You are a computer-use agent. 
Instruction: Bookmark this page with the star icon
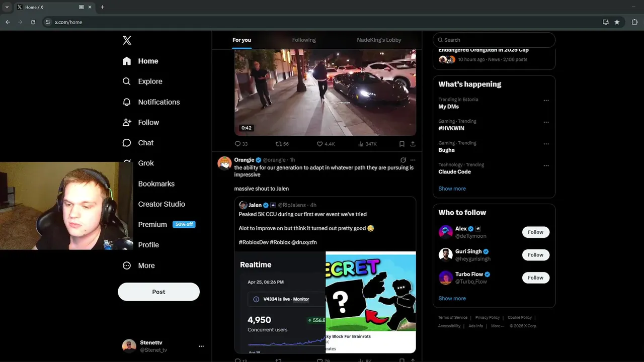tap(617, 22)
